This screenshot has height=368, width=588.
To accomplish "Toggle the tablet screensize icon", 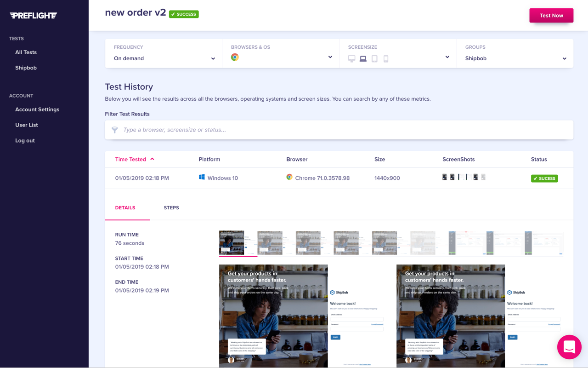I will 374,59.
